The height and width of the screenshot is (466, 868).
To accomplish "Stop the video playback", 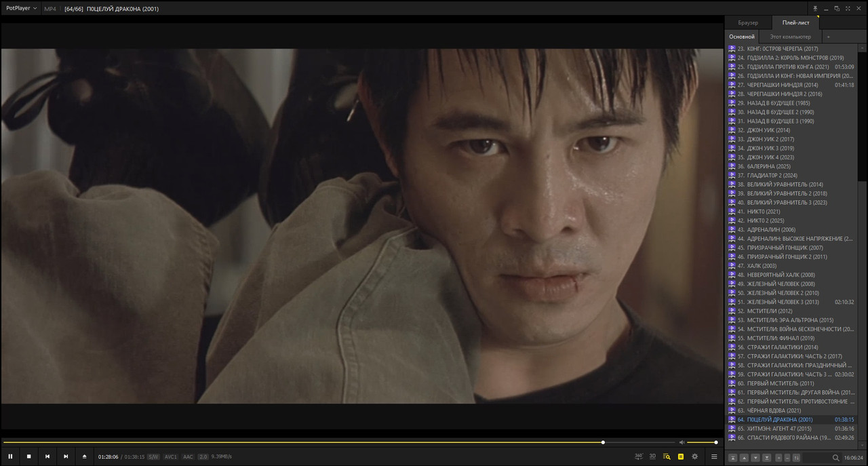I will point(28,457).
